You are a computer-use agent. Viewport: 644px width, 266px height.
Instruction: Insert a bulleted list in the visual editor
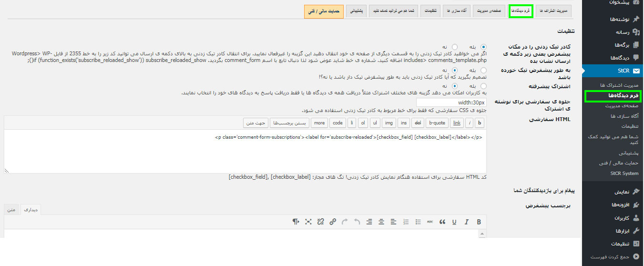coord(418,222)
